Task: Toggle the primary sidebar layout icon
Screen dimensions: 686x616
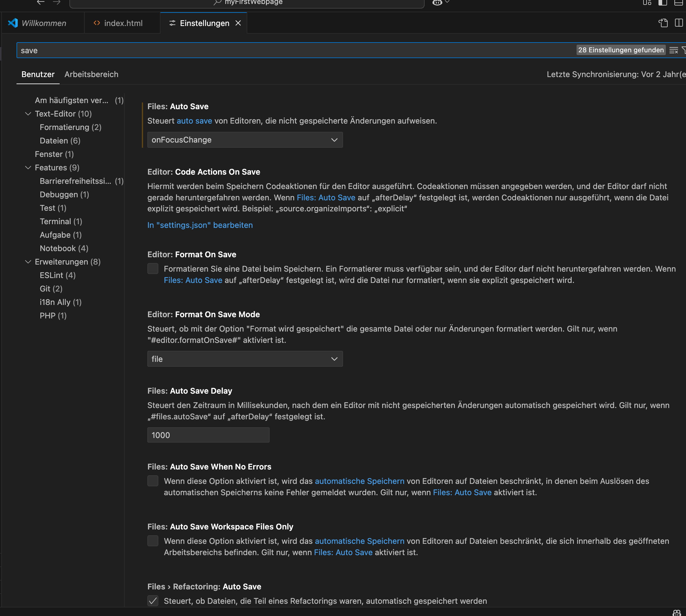Action: 663,3
